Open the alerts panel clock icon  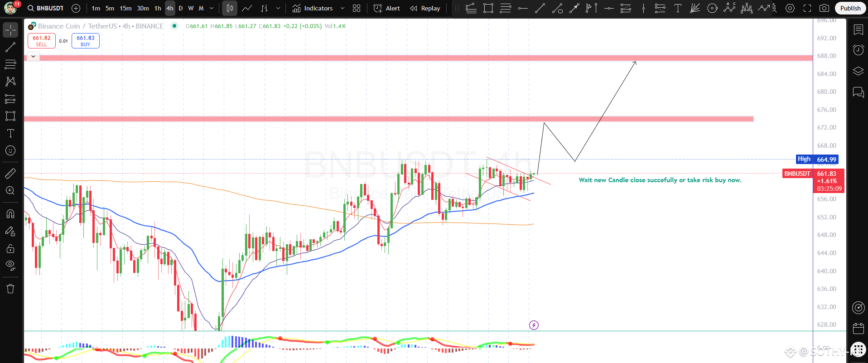click(x=858, y=50)
